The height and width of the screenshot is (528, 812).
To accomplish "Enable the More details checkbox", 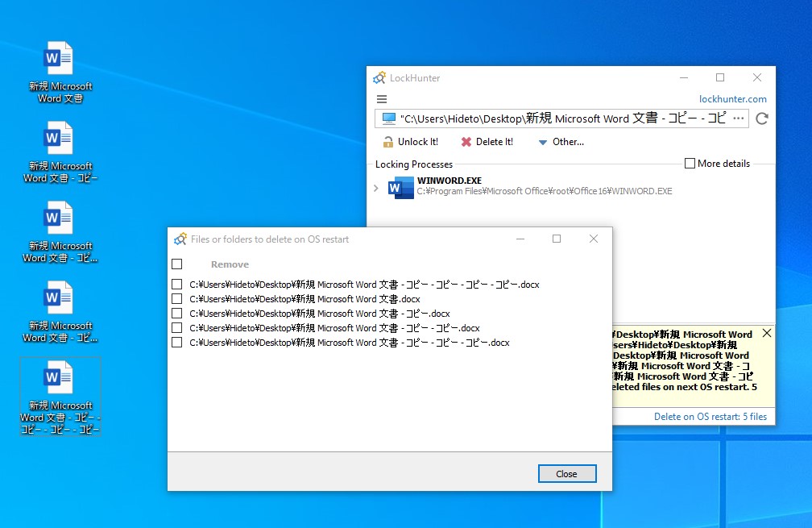I will 690,163.
